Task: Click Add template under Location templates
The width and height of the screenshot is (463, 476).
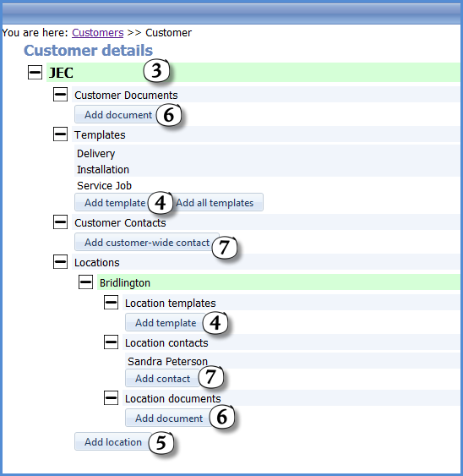Action: click(166, 322)
